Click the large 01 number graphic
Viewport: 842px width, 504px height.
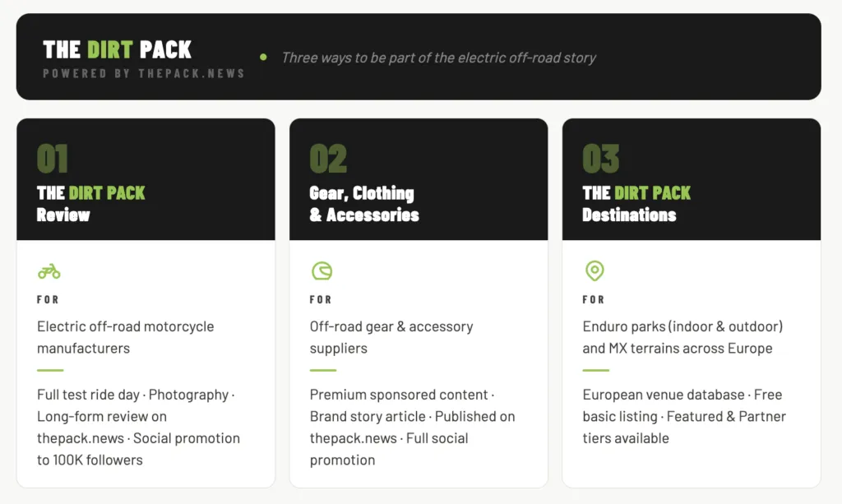(x=52, y=159)
